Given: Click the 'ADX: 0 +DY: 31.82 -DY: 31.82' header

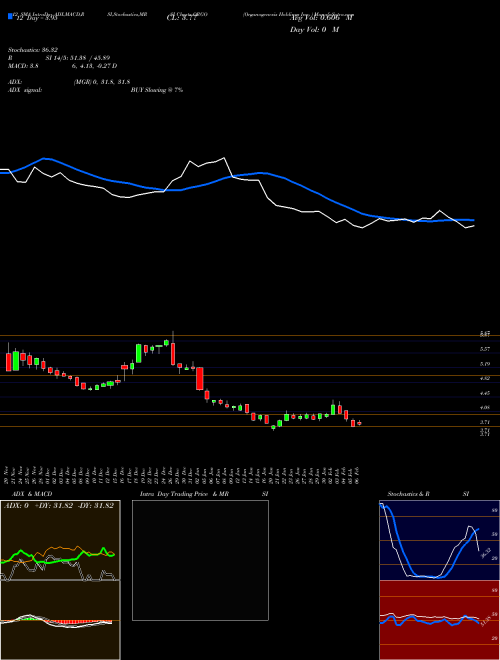Looking at the screenshot, I should click(x=59, y=506).
